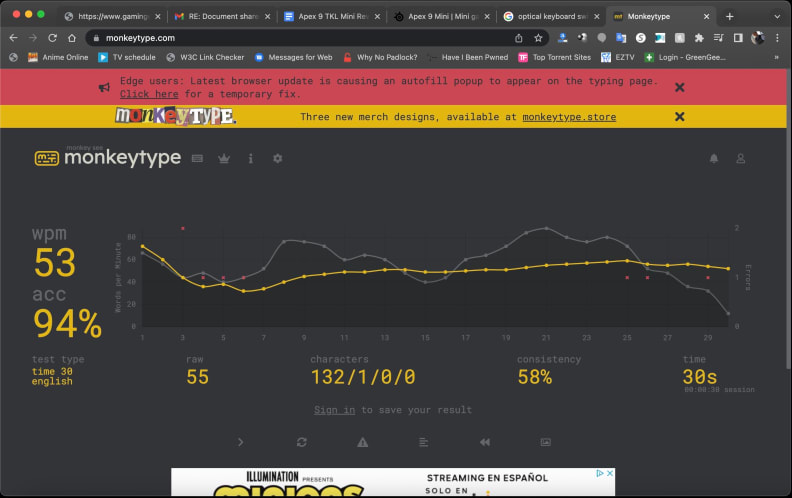Bookmark this page with the star icon
The image size is (792, 498).
[x=538, y=38]
